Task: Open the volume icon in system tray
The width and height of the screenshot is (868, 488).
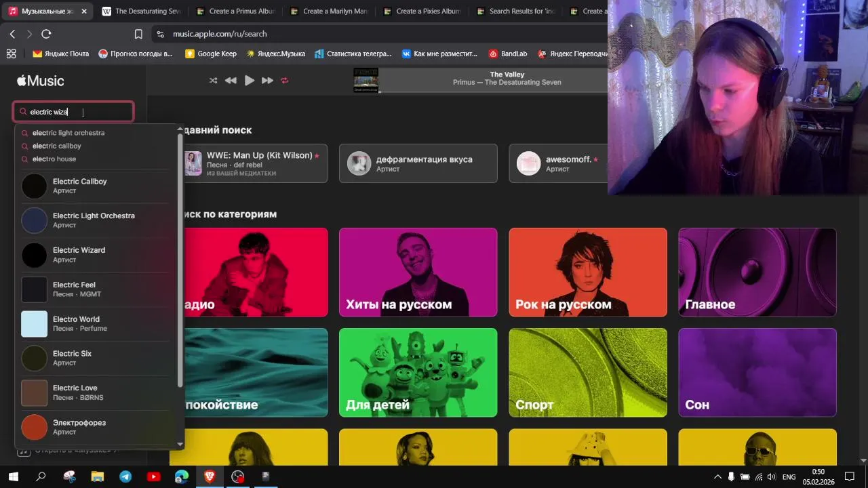Action: [771, 476]
